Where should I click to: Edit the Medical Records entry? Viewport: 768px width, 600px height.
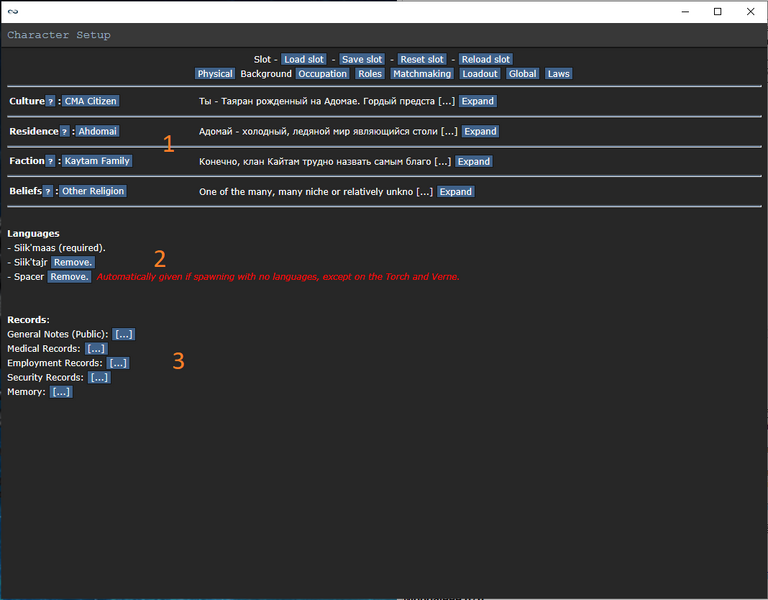tap(96, 349)
